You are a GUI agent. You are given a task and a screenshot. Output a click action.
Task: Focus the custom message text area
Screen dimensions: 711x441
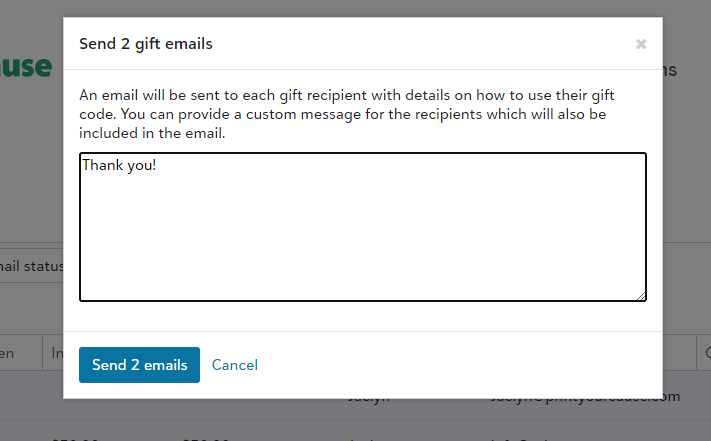click(x=363, y=227)
